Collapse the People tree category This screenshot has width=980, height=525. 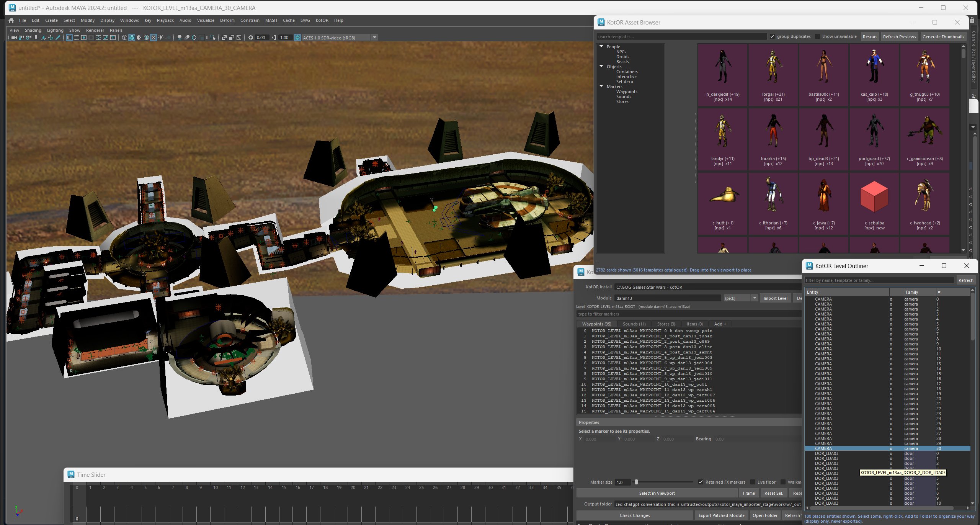(601, 46)
